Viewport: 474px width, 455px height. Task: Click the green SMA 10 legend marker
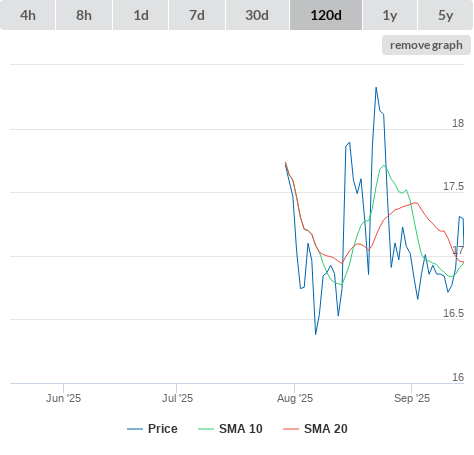coord(206,429)
